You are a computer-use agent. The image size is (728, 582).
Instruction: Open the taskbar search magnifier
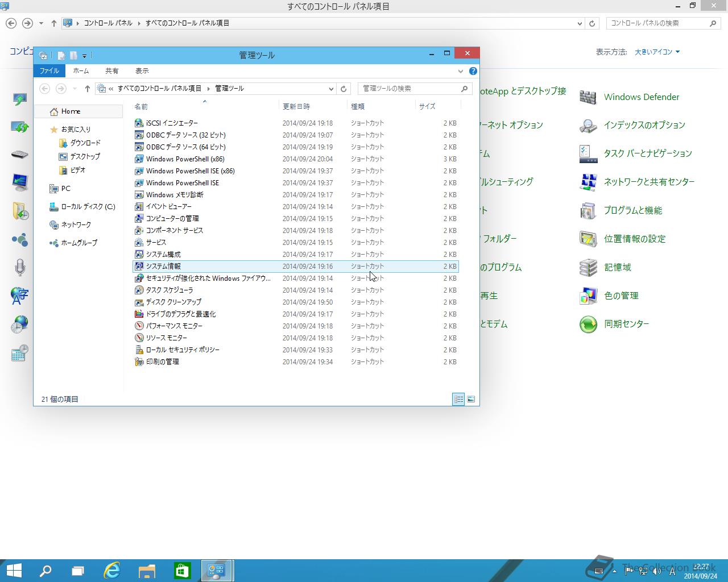45,571
